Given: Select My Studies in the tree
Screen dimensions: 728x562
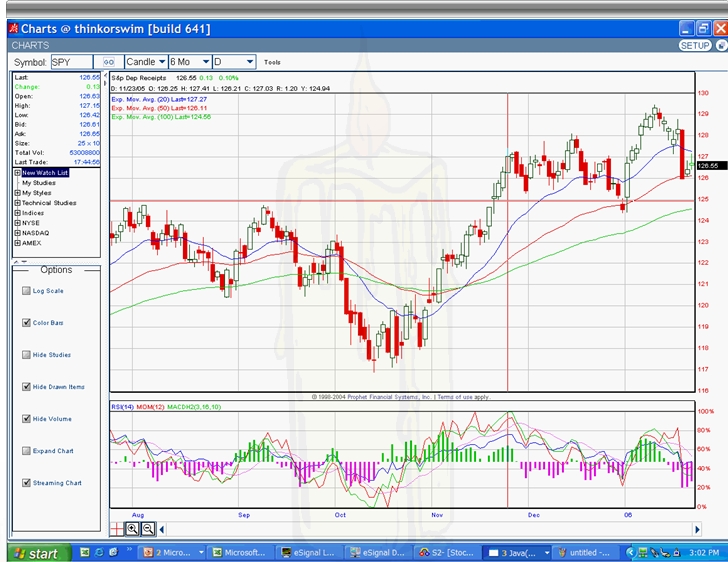Looking at the screenshot, I should click(x=39, y=183).
